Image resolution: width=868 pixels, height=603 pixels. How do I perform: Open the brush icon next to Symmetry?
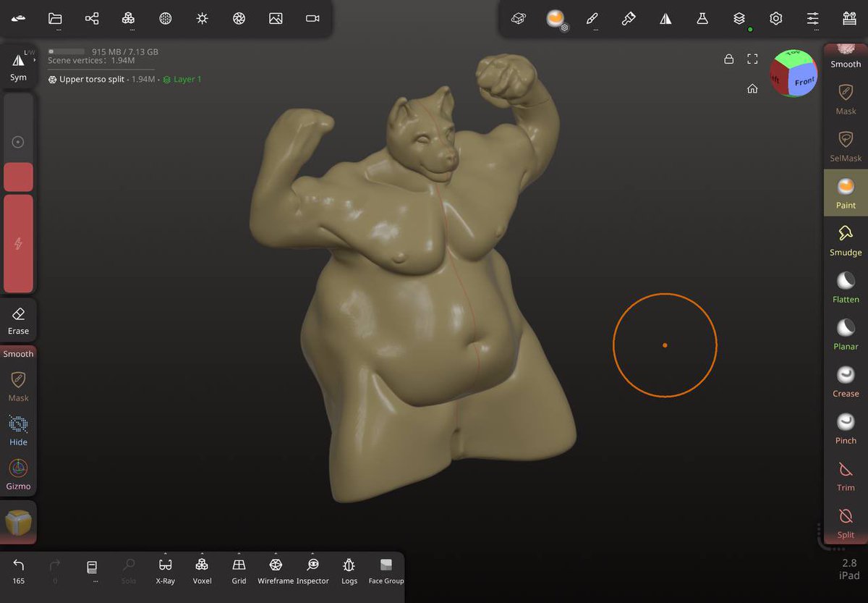click(x=629, y=19)
